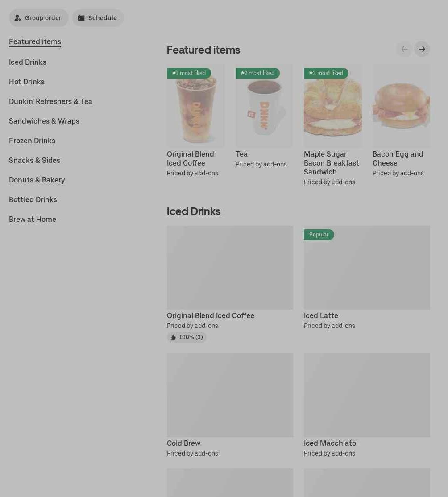Click the thumbs-up 100% rating badge

click(187, 337)
